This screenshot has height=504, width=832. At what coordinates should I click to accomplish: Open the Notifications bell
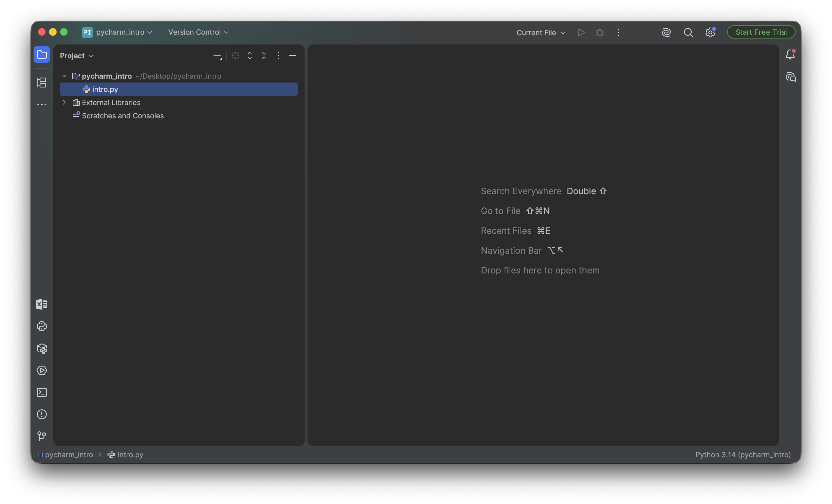click(x=790, y=54)
